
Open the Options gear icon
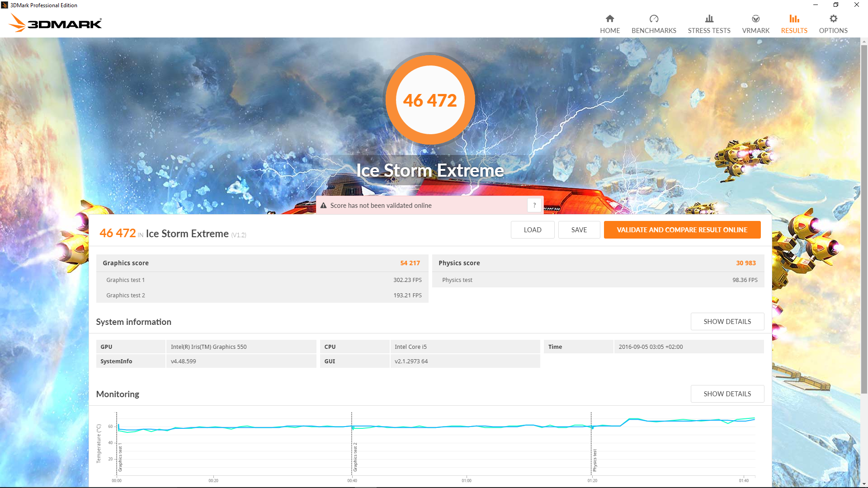tap(833, 19)
